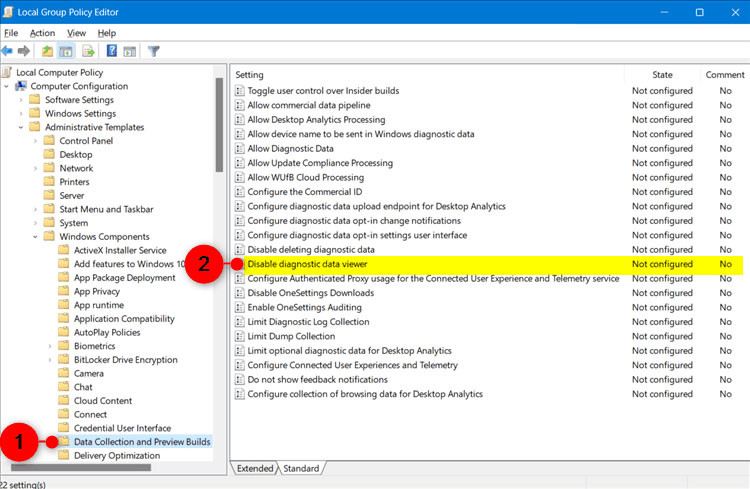This screenshot has width=750, height=489.
Task: Select Data Collection and Preview Builds folder
Action: point(142,442)
